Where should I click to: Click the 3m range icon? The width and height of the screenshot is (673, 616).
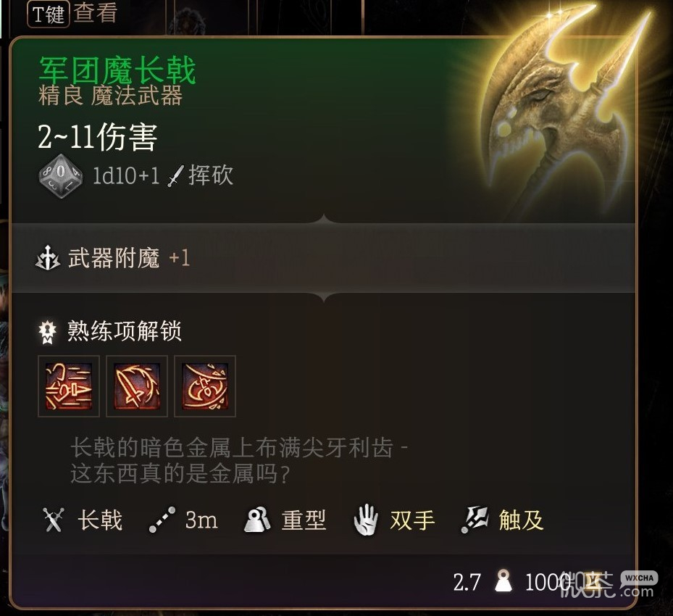(x=162, y=520)
